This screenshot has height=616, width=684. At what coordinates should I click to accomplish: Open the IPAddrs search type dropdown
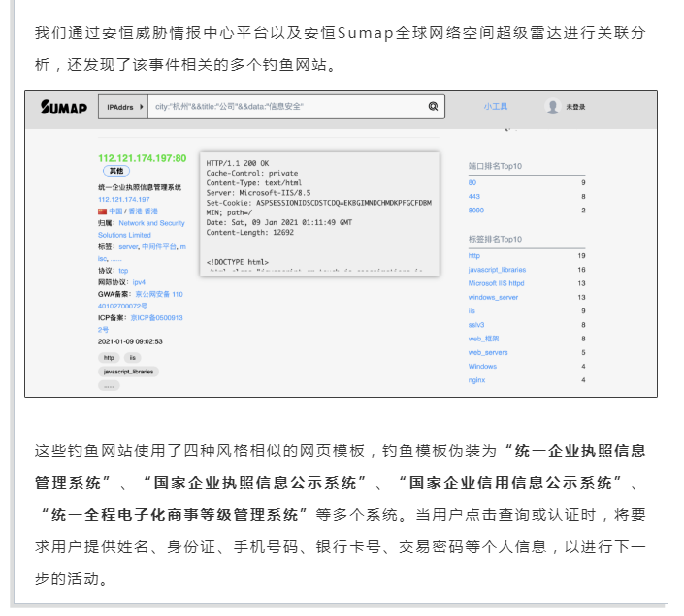pyautogui.click(x=124, y=107)
